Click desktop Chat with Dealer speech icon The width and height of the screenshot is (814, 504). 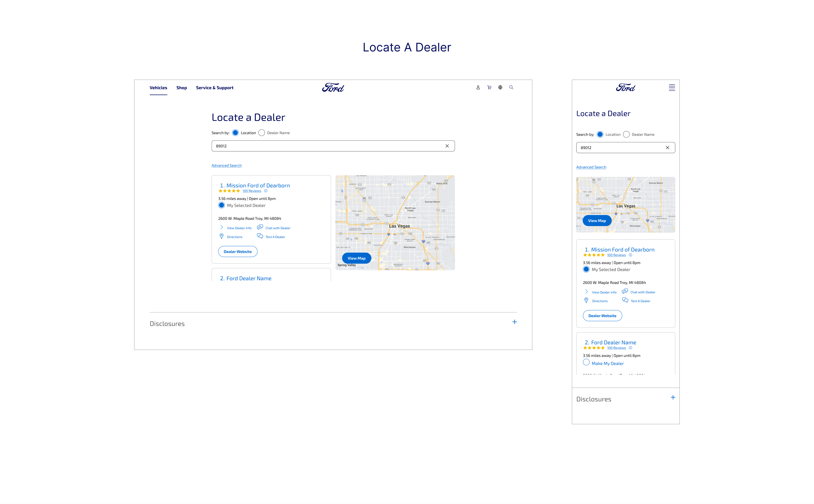pyautogui.click(x=260, y=227)
